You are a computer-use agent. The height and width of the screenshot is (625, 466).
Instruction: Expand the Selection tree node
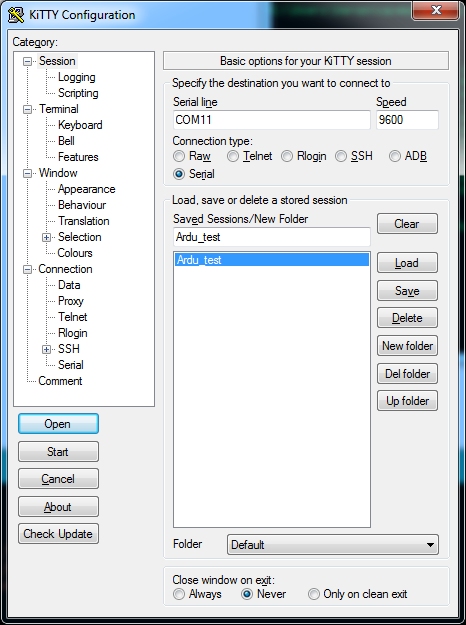46,237
